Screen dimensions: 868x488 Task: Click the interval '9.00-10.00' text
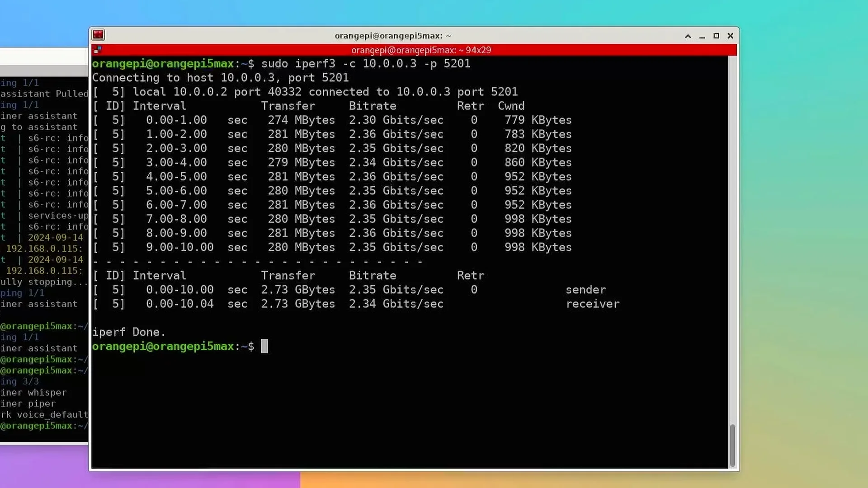[180, 248]
